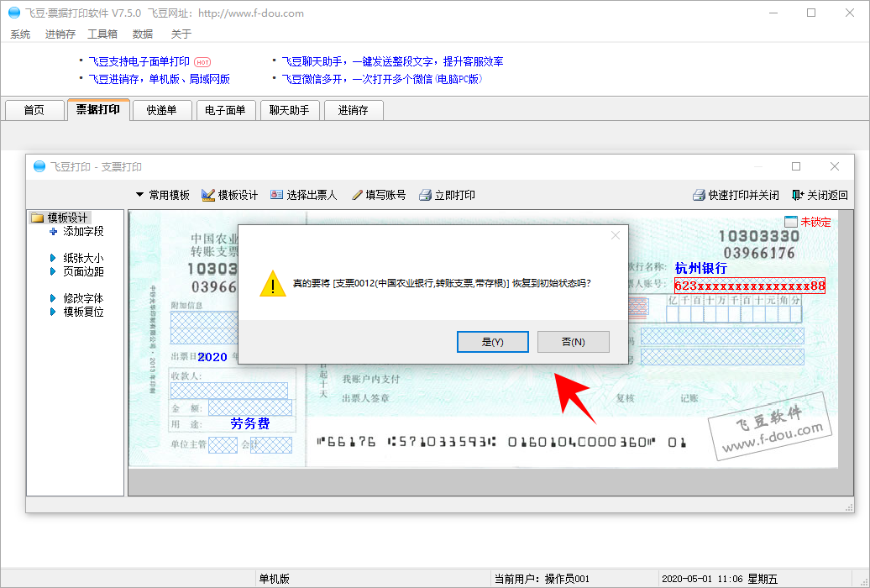Select the 劳务费 purpose field

point(250,423)
